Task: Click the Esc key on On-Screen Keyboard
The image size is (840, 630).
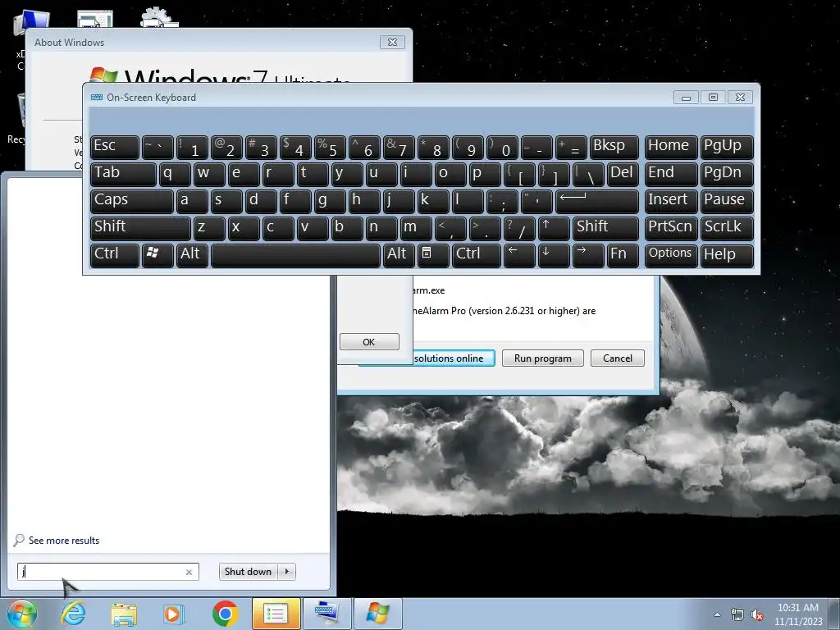Action: [x=115, y=148]
